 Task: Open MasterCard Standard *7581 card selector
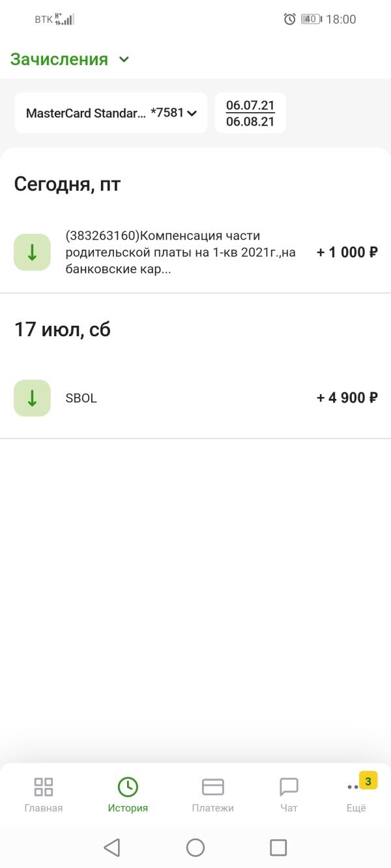point(111,113)
